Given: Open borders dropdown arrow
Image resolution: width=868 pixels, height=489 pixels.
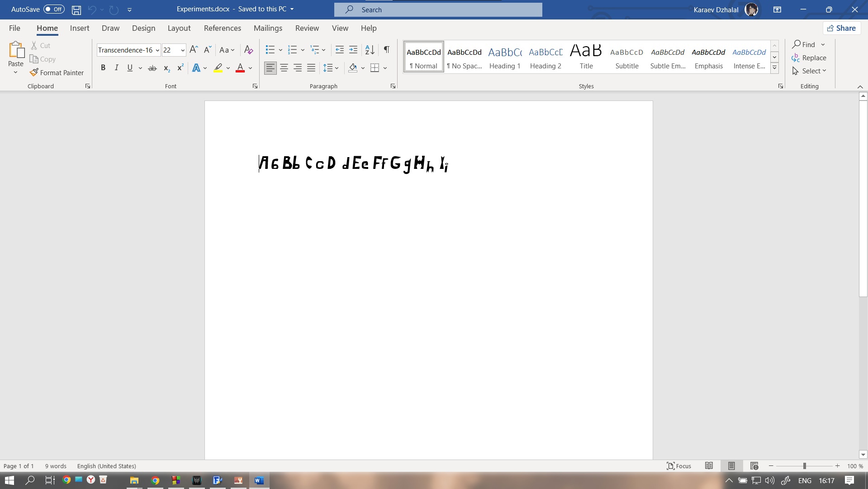Looking at the screenshot, I should pos(385,68).
